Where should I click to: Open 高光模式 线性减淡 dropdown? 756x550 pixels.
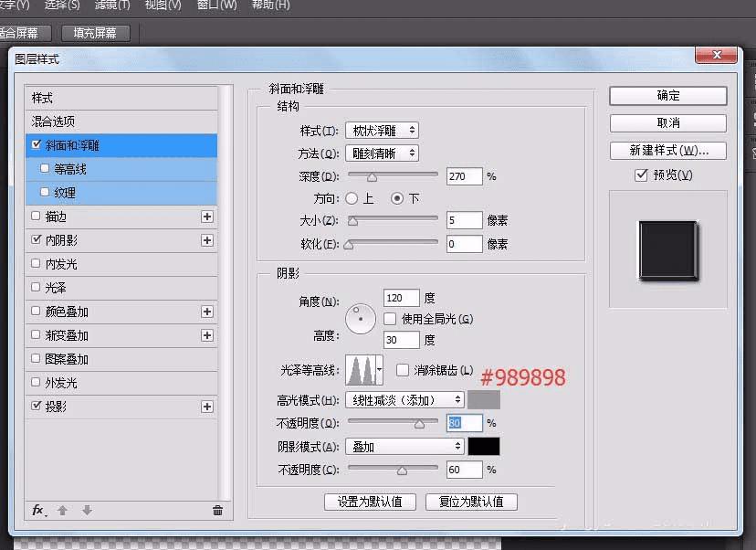click(x=404, y=400)
